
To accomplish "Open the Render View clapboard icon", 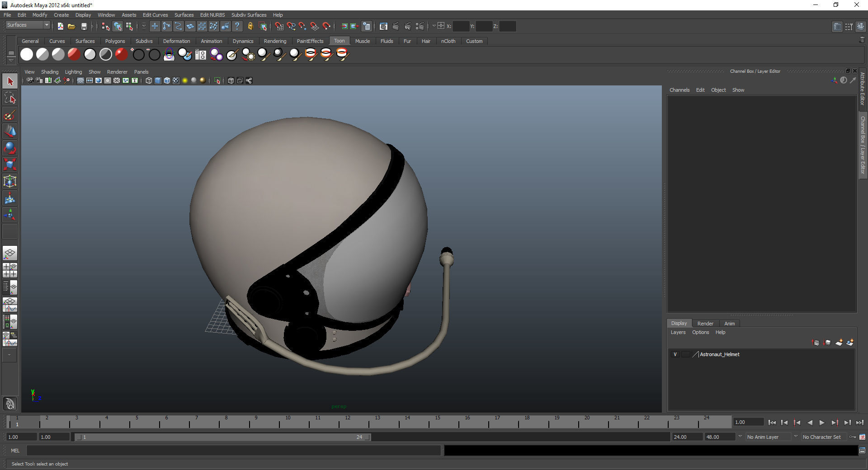I will tap(383, 26).
